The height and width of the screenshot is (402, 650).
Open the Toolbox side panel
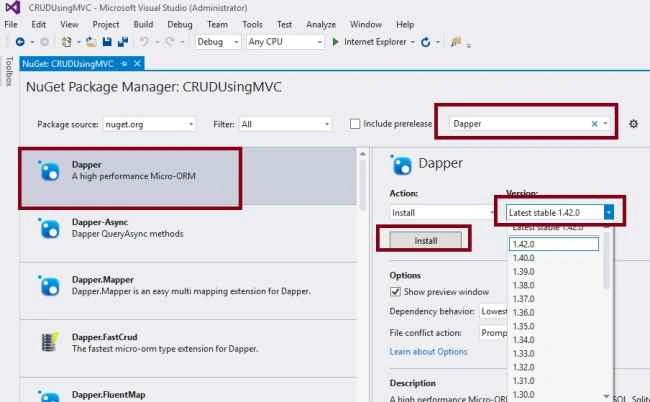coord(9,71)
